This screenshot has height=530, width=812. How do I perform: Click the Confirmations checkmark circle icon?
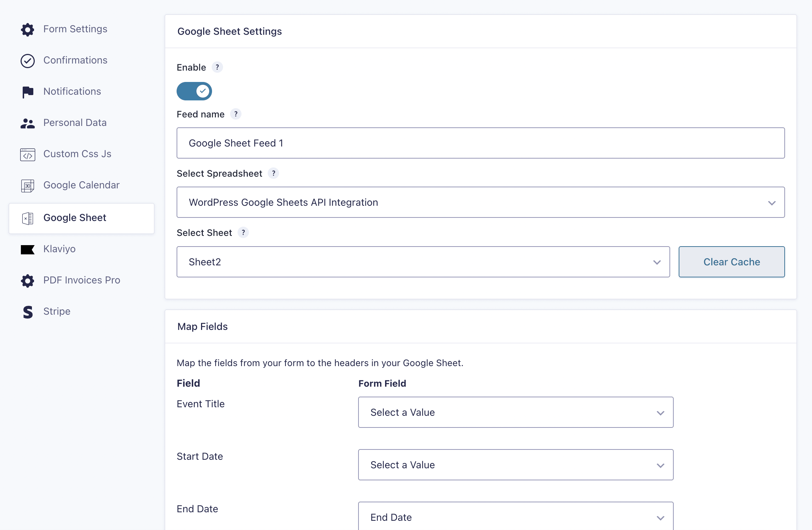(x=27, y=61)
